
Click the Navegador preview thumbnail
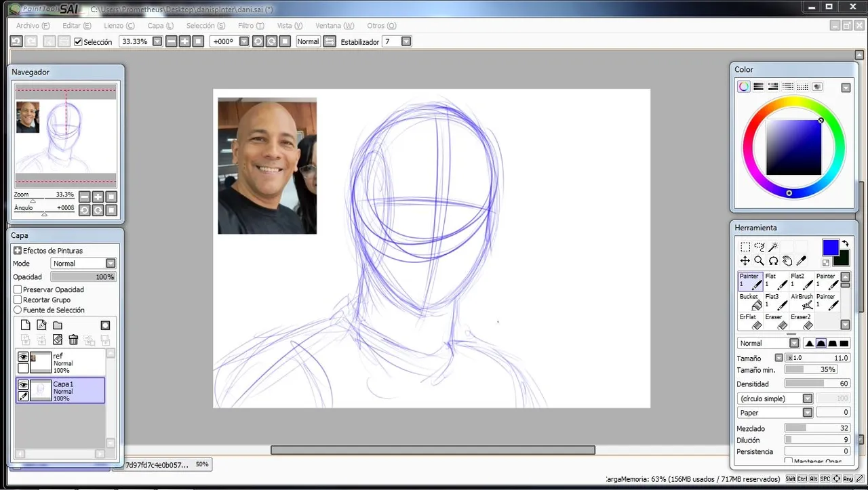(66, 136)
